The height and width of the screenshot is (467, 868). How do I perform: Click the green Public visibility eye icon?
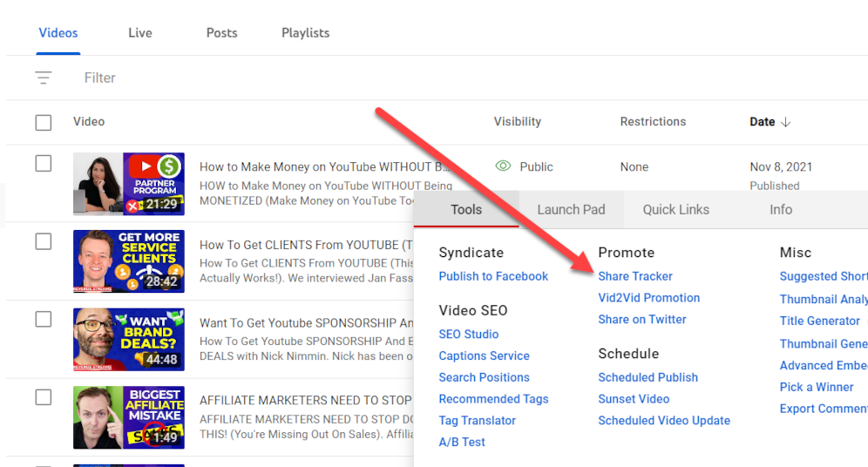point(502,166)
